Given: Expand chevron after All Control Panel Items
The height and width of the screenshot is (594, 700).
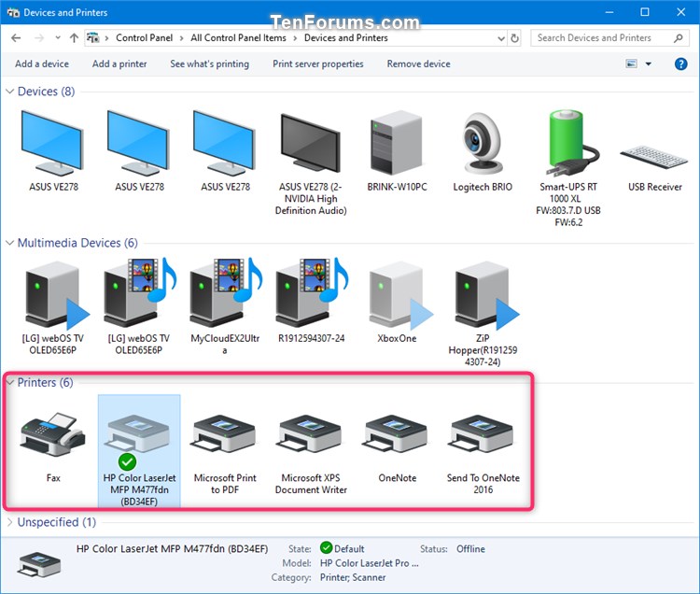Looking at the screenshot, I should click(295, 38).
